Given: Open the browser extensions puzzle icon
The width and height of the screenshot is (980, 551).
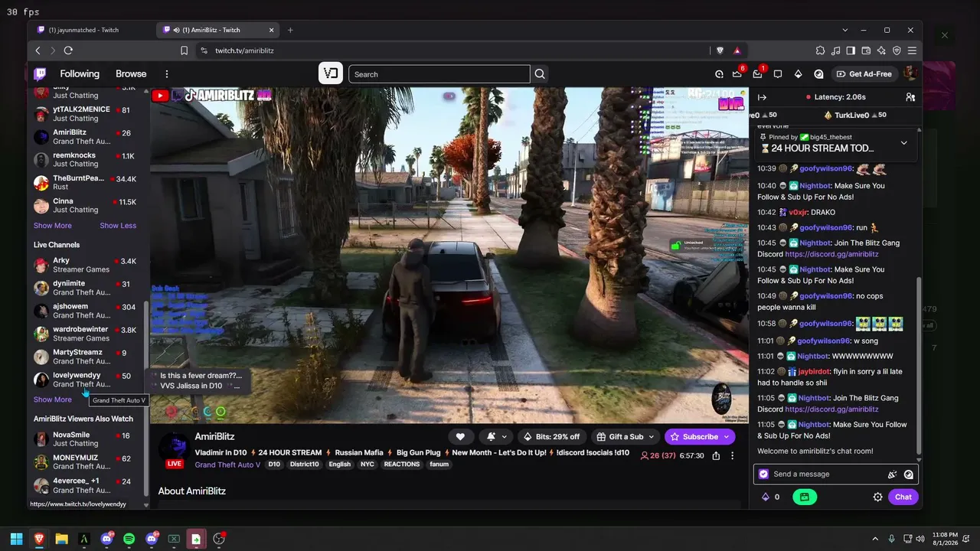Looking at the screenshot, I should (820, 51).
